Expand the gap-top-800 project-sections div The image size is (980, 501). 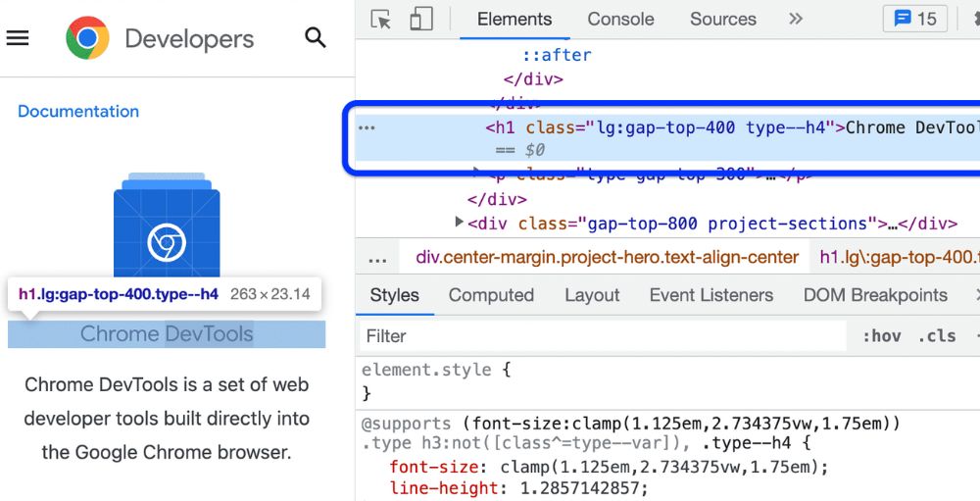tap(460, 224)
